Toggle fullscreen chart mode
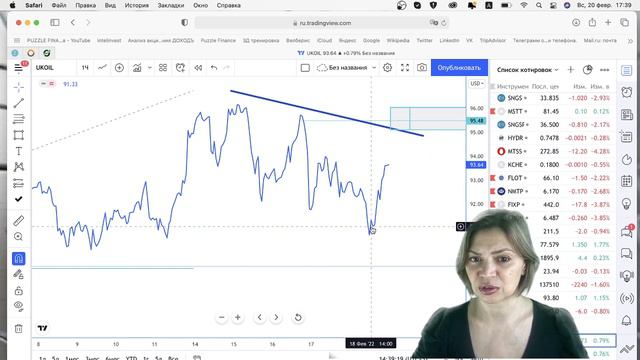Viewport: 640px width, 360px height. [x=405, y=68]
